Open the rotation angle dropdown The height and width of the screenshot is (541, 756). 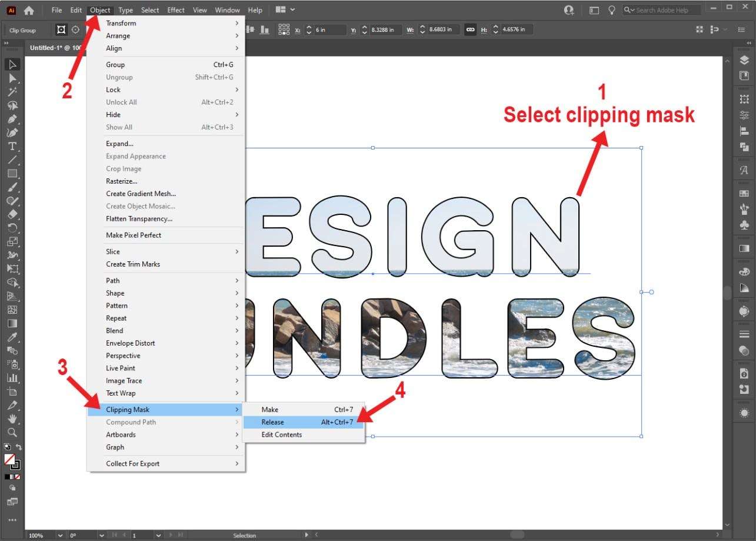coord(102,535)
